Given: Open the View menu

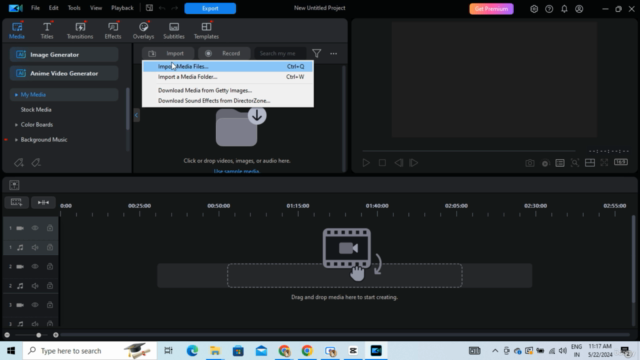Looking at the screenshot, I should click(96, 8).
